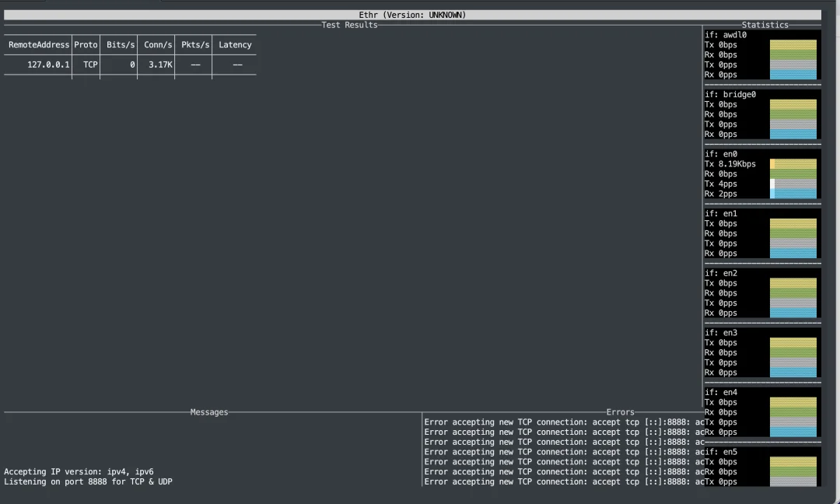The image size is (840, 504).
Task: Select the "if: en3" interface label
Action: pyautogui.click(x=720, y=333)
